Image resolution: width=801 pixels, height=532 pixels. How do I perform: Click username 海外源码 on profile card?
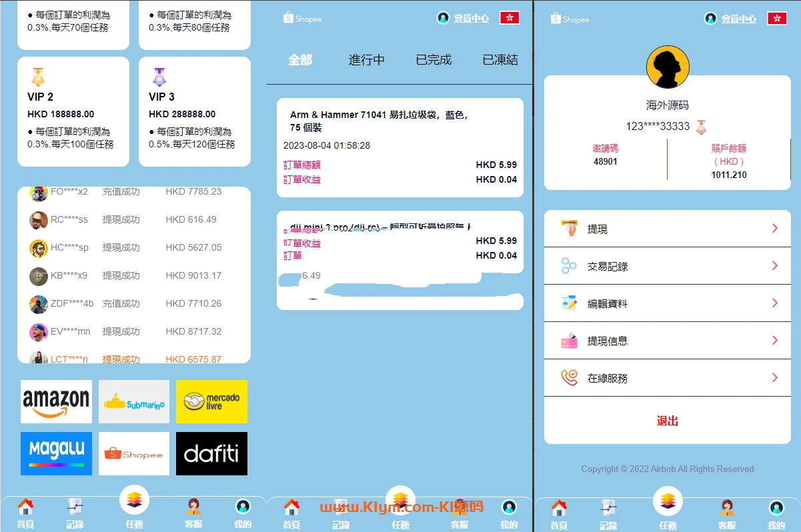click(668, 105)
